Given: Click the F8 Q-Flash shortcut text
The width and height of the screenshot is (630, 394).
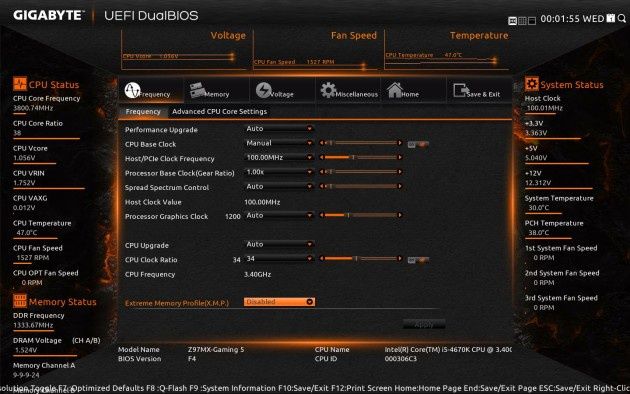Looking at the screenshot, I should point(170,388).
